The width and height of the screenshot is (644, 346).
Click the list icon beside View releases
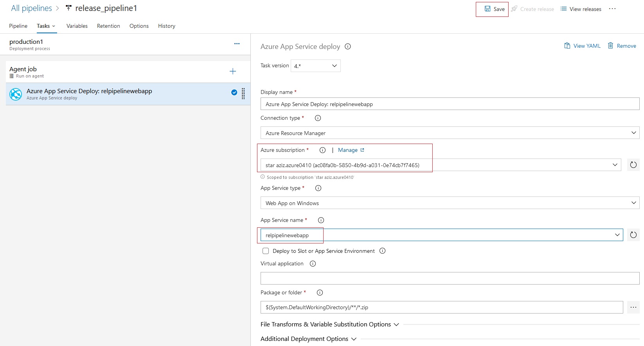click(563, 9)
